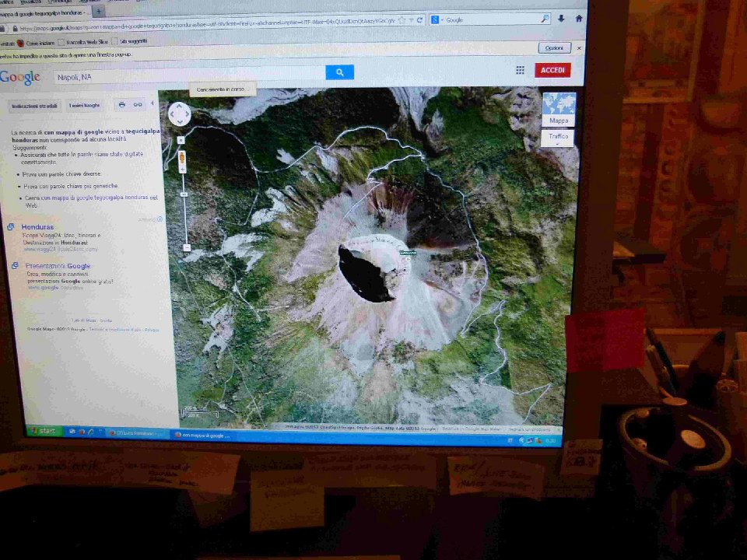
Task: Open the Honduras ad link
Action: [x=37, y=227]
